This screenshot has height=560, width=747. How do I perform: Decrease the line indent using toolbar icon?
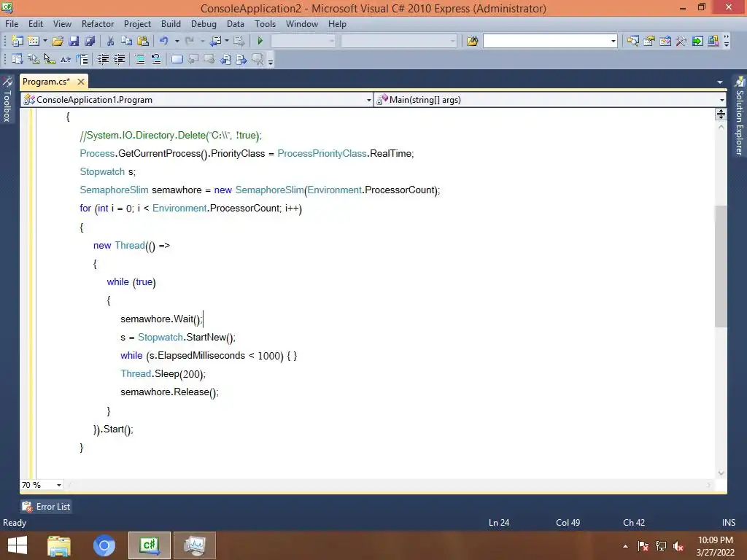[103, 59]
